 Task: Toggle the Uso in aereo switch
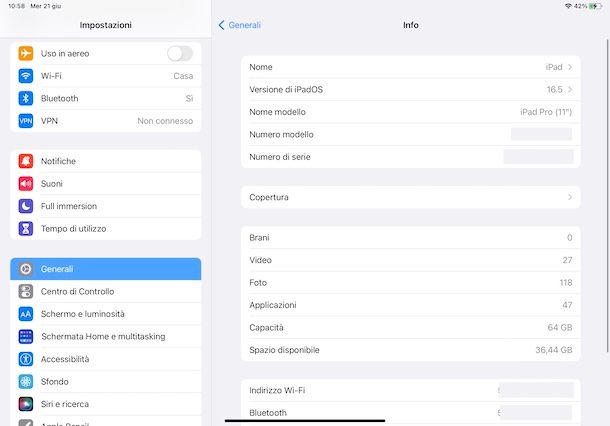point(180,54)
